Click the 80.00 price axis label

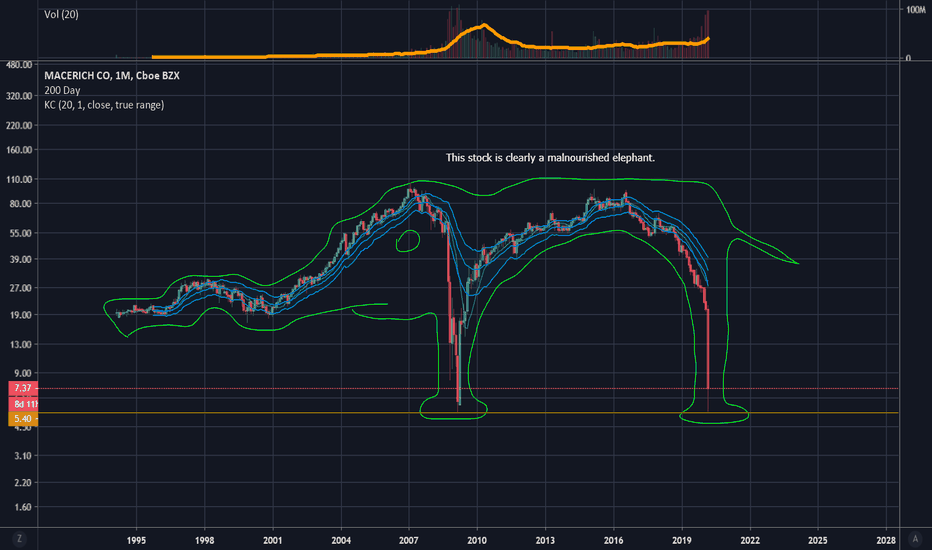coord(20,203)
